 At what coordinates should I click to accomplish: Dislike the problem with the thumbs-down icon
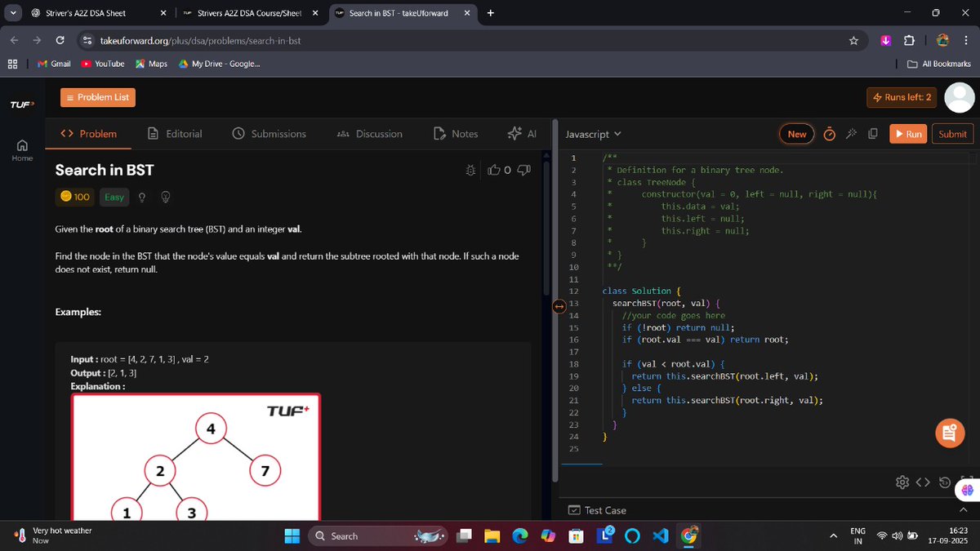[x=524, y=171]
